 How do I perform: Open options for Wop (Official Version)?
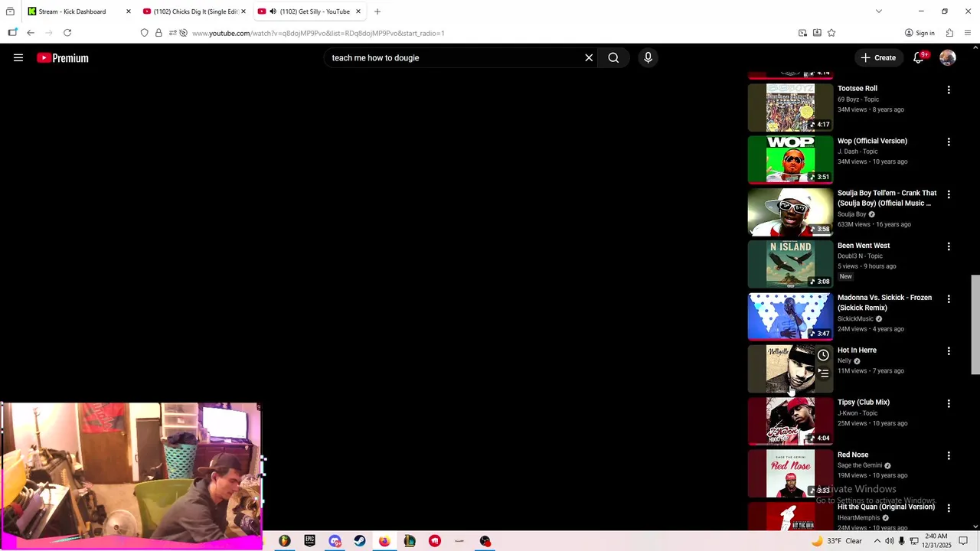coord(949,142)
